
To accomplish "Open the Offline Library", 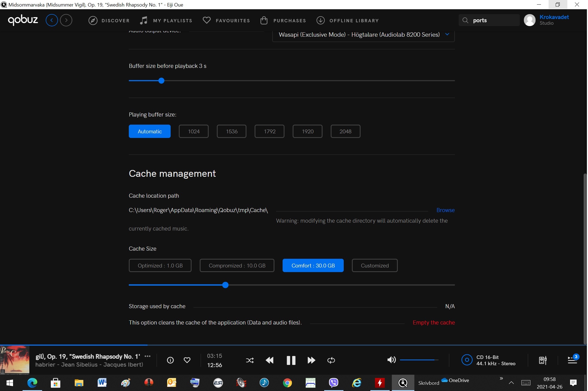I will click(x=348, y=21).
